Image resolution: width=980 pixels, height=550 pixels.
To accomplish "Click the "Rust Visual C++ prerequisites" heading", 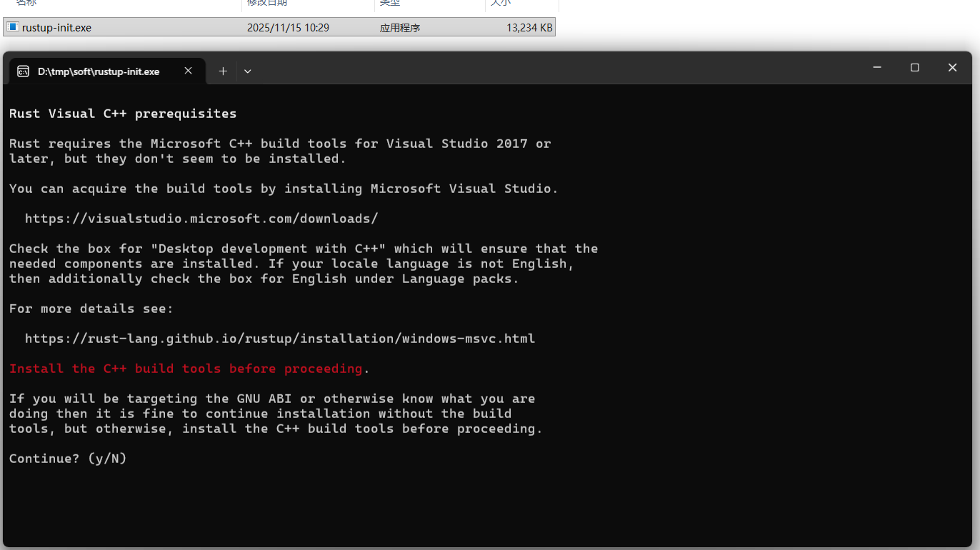I will point(123,114).
